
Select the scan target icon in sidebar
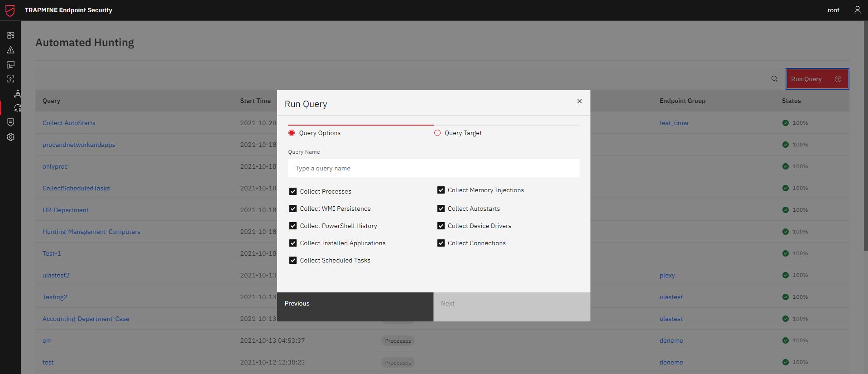(10, 79)
